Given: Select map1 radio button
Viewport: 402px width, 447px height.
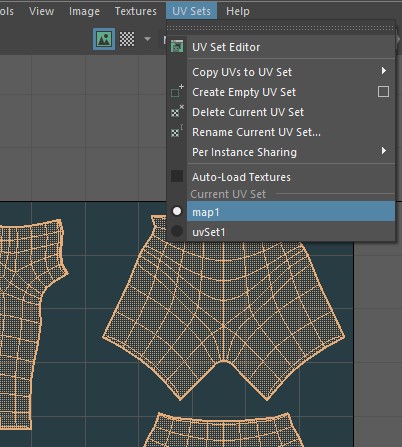Looking at the screenshot, I should [x=177, y=211].
